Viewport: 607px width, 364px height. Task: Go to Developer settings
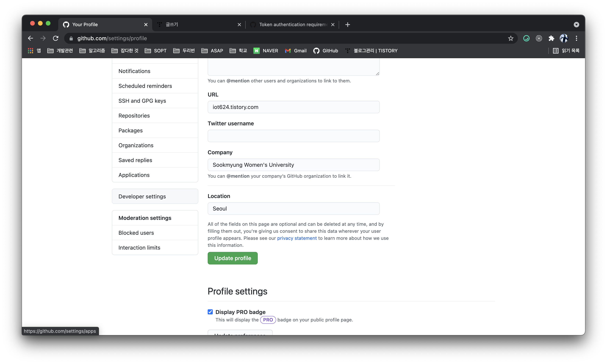pyautogui.click(x=142, y=196)
